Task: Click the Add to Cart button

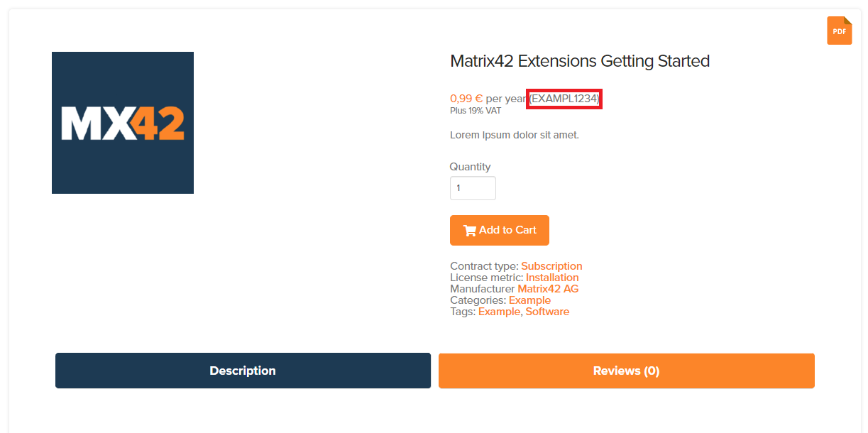Action: (499, 230)
